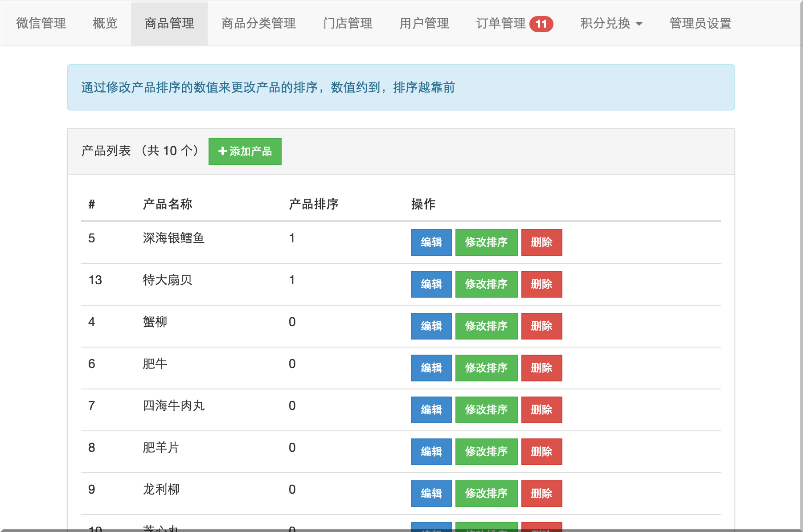
Task: Delete the product 蟹柳
Action: (541, 326)
